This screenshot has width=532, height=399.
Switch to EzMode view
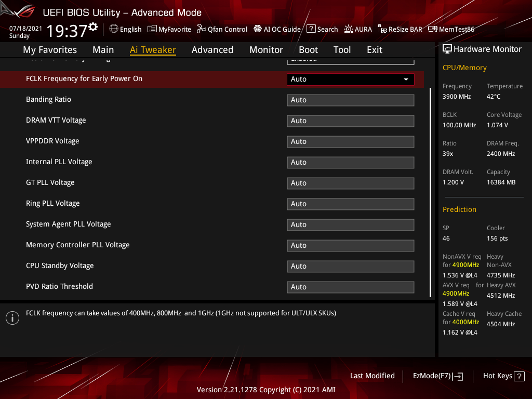[438, 376]
